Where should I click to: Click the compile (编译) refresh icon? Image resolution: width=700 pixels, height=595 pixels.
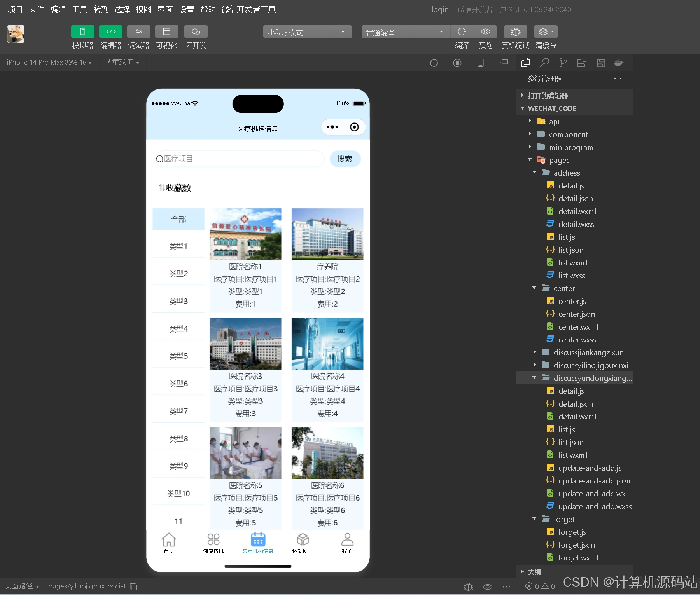pyautogui.click(x=462, y=31)
